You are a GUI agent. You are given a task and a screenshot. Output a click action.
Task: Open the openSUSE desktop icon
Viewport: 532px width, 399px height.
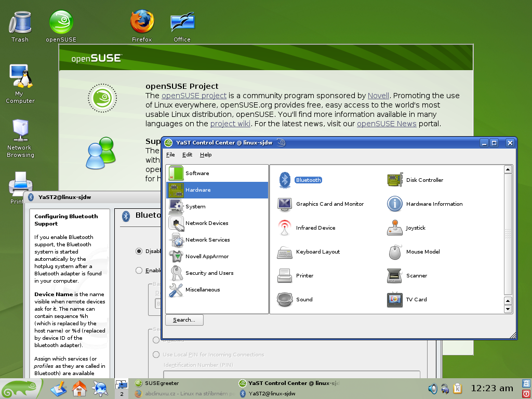tap(61, 26)
